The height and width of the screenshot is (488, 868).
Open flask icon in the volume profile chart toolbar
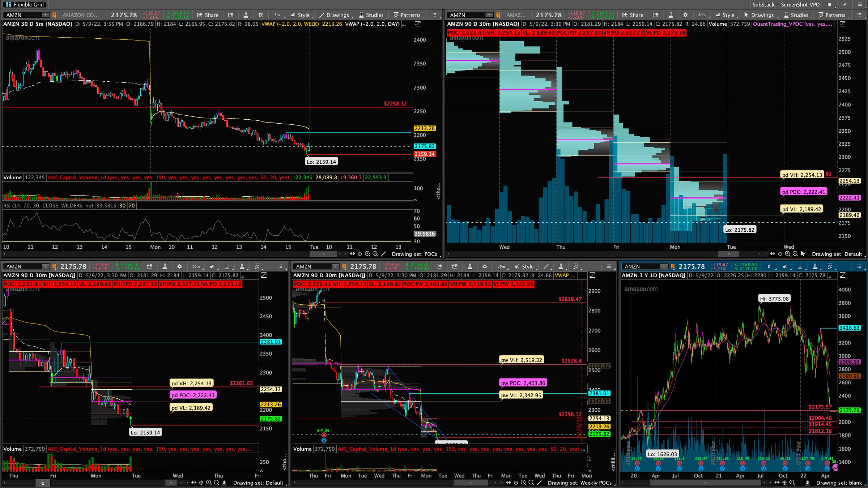click(x=670, y=15)
